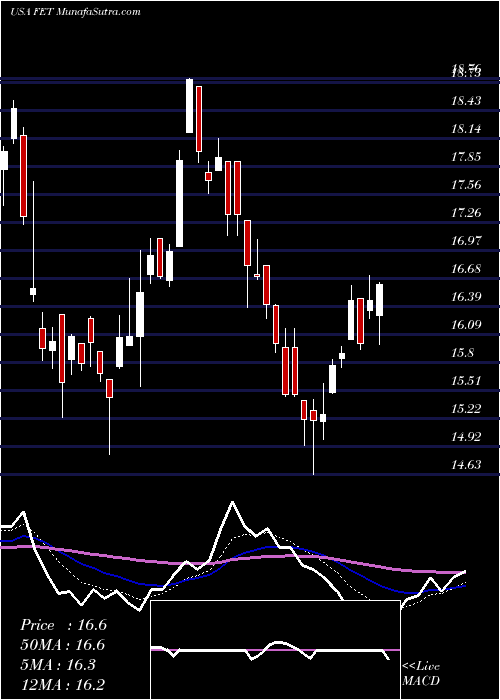Click the 17.56 price axis label
Viewport: 500px width, 700px height.
click(x=467, y=185)
